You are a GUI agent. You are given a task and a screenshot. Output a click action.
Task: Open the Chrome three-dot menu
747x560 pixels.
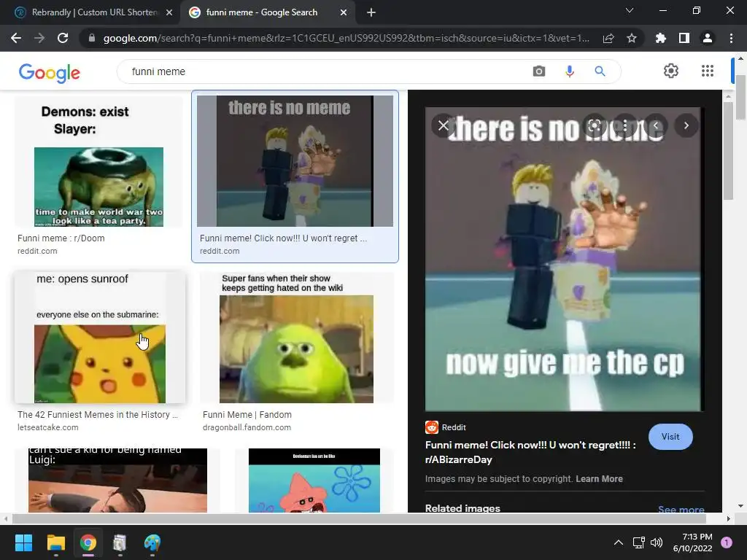pyautogui.click(x=731, y=38)
